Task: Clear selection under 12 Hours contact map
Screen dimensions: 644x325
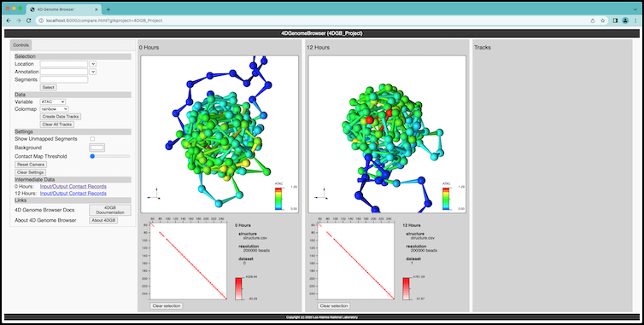Action: (x=333, y=305)
